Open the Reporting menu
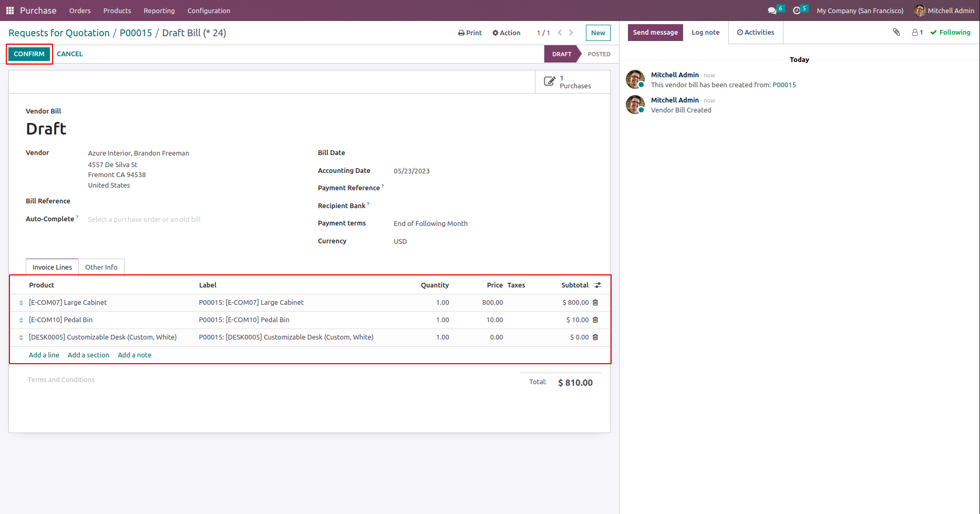Screen dimensions: 980x514 pyautogui.click(x=159, y=11)
